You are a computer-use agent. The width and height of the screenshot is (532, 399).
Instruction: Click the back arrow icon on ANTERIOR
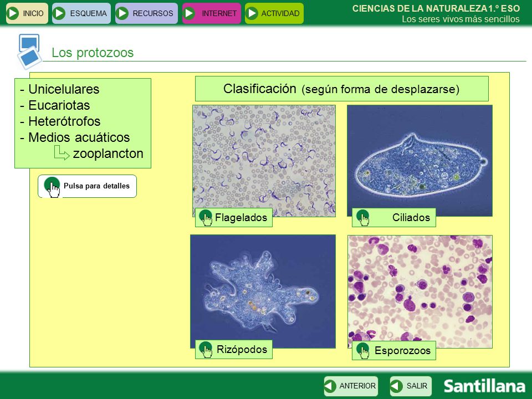coord(330,386)
